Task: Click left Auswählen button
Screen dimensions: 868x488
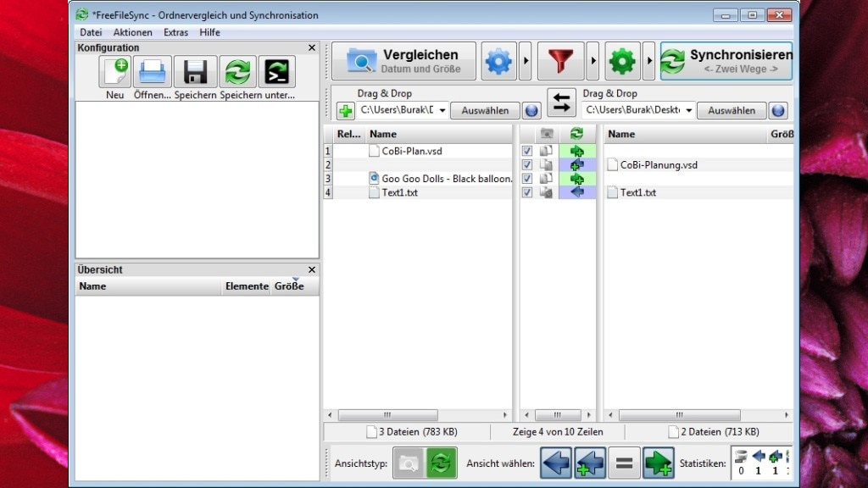Action: [485, 111]
